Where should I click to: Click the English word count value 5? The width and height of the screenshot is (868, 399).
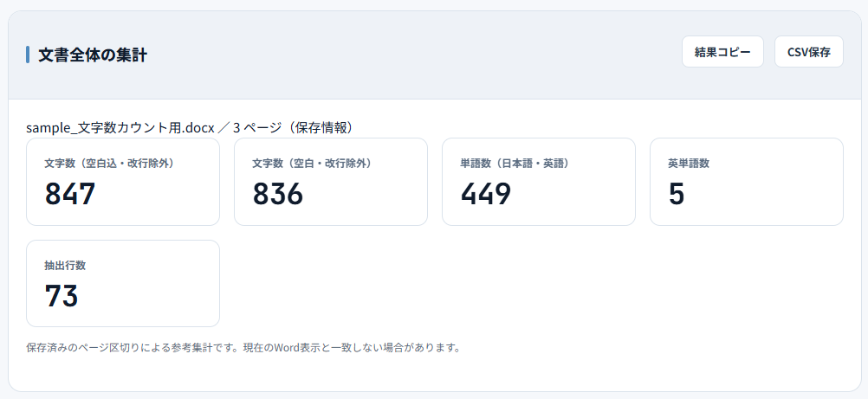[677, 194]
